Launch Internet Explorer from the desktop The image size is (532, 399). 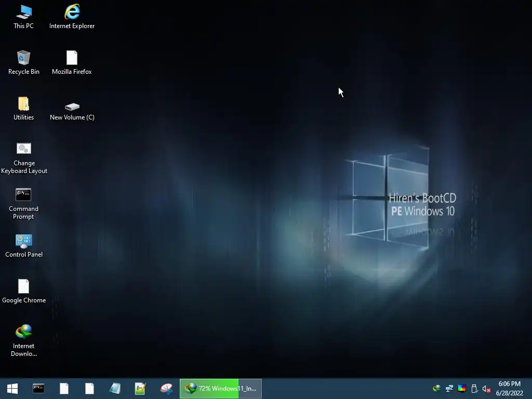72,17
